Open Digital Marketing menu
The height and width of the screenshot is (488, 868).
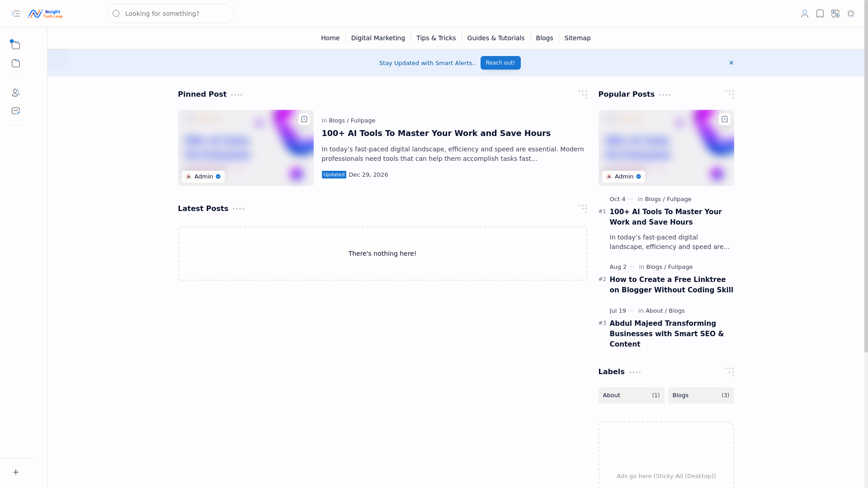(x=378, y=38)
